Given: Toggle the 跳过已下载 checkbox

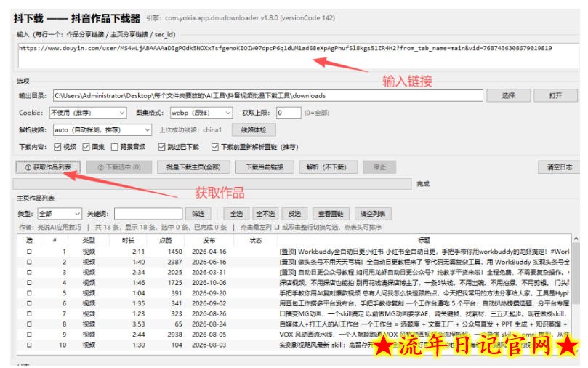Looking at the screenshot, I should 161,147.
